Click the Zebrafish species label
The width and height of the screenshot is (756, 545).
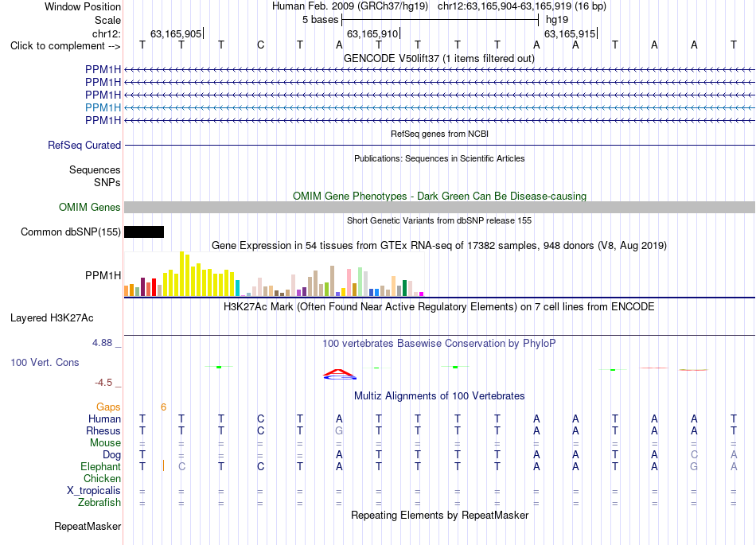99,503
